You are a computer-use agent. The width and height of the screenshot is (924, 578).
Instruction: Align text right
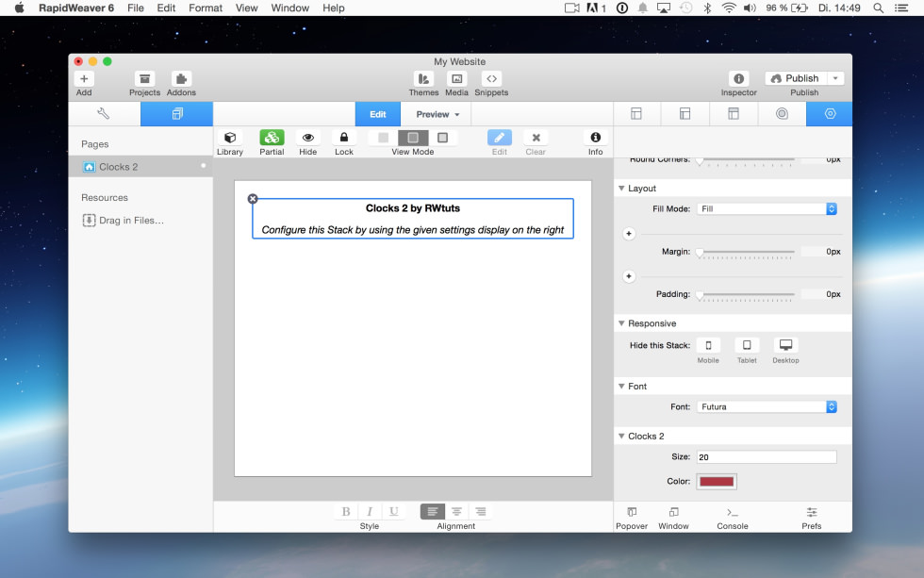tap(480, 511)
